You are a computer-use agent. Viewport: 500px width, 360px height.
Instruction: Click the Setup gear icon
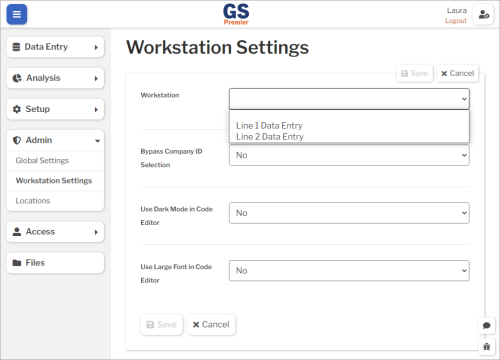coord(17,109)
